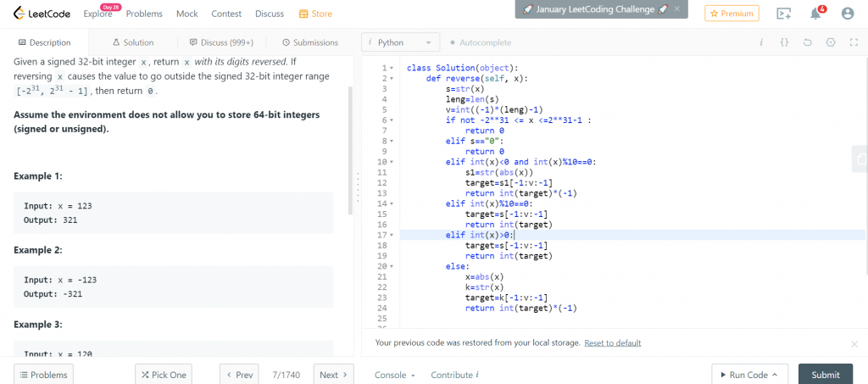Click the curly braces format icon
The width and height of the screenshot is (868, 384).
(784, 42)
